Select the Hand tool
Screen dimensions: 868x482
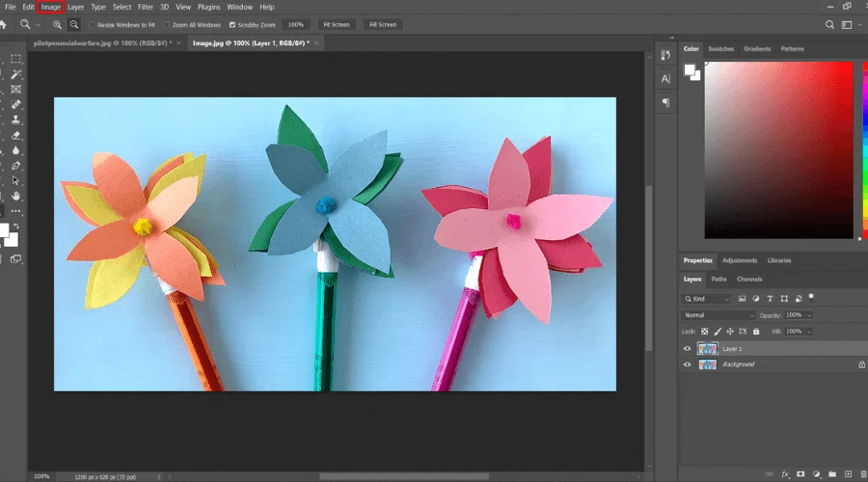pos(16,196)
